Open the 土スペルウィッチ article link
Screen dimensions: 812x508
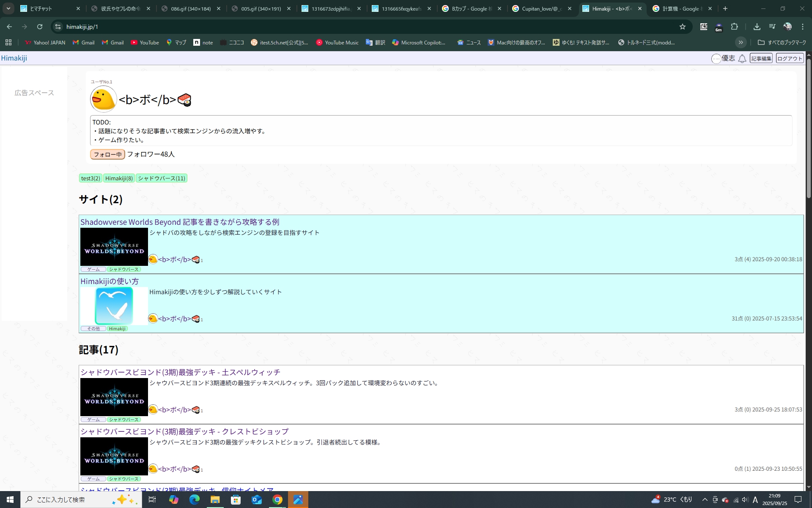[181, 372]
